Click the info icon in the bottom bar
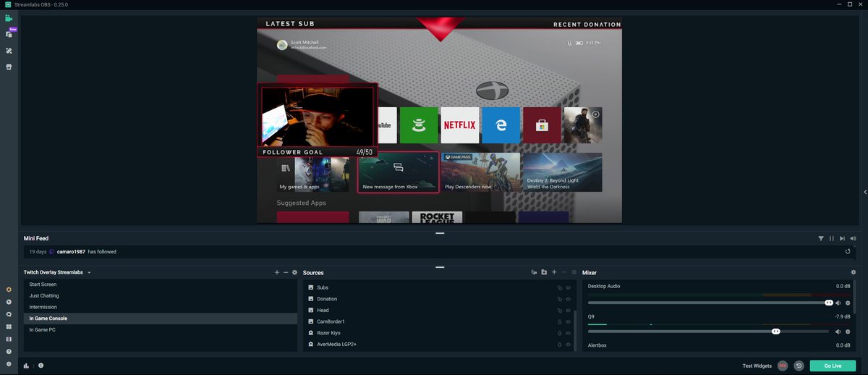 click(x=41, y=366)
